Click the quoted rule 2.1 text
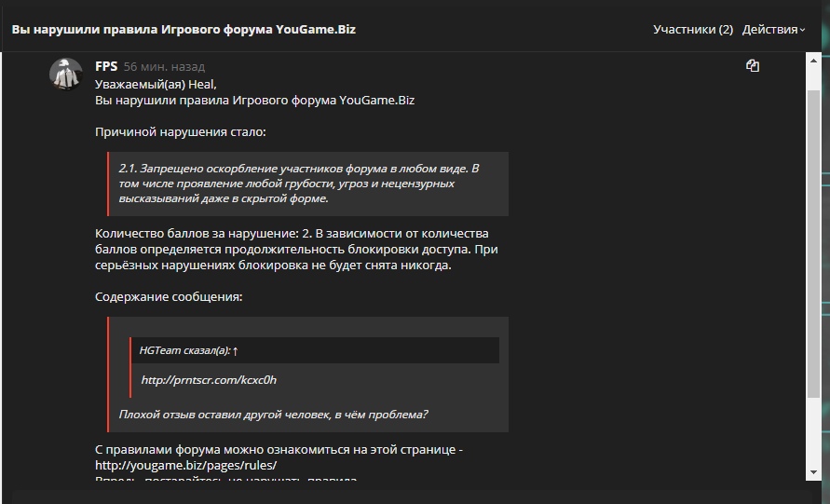The image size is (830, 504). tap(299, 184)
